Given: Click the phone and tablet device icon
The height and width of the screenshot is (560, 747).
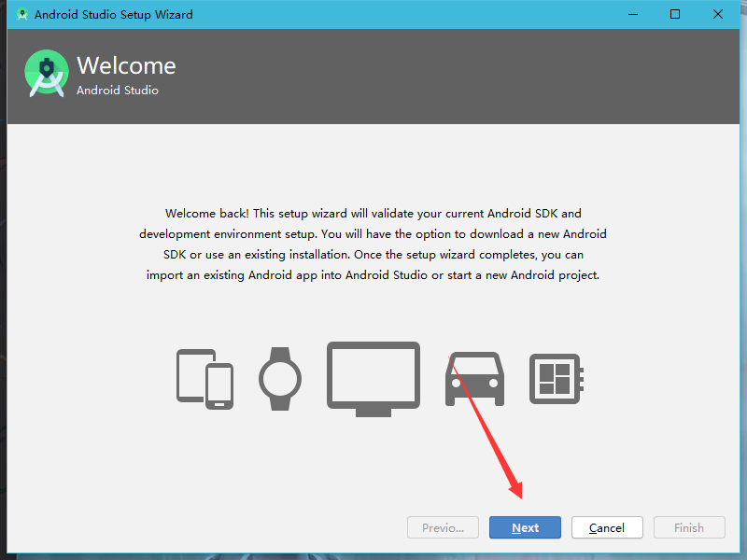Looking at the screenshot, I should point(204,379).
